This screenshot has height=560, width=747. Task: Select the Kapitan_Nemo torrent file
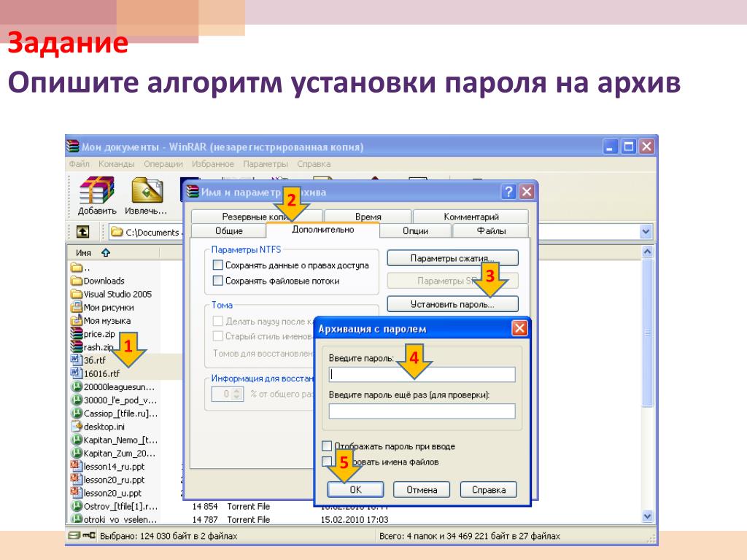point(115,440)
